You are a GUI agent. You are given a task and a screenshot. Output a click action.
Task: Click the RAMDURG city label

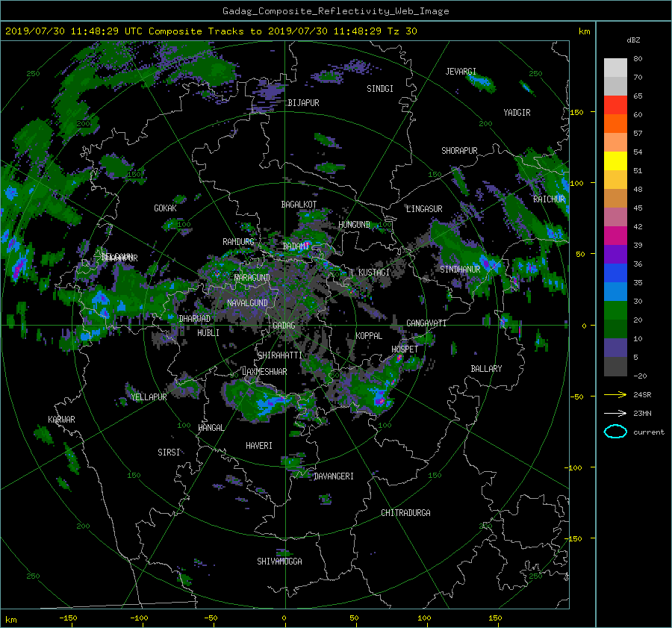click(238, 242)
